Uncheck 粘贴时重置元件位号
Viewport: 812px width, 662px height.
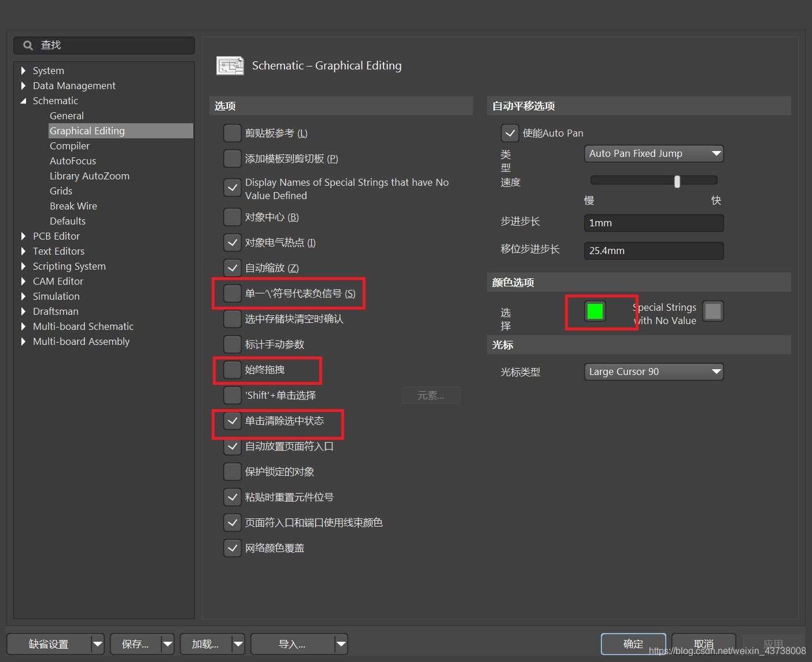[232, 497]
